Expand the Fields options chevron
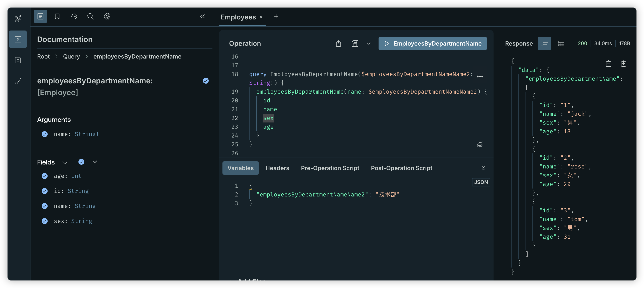Viewport: 644px width, 288px height. pos(95,162)
